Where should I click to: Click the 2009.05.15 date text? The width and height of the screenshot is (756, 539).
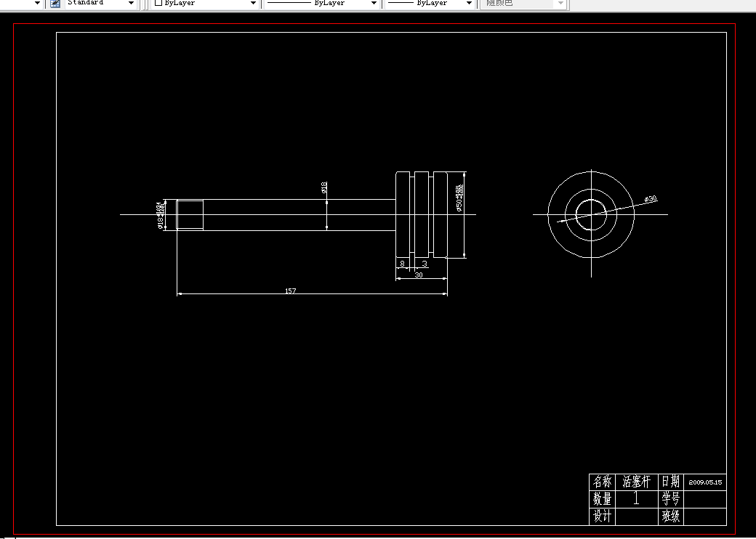pos(705,482)
